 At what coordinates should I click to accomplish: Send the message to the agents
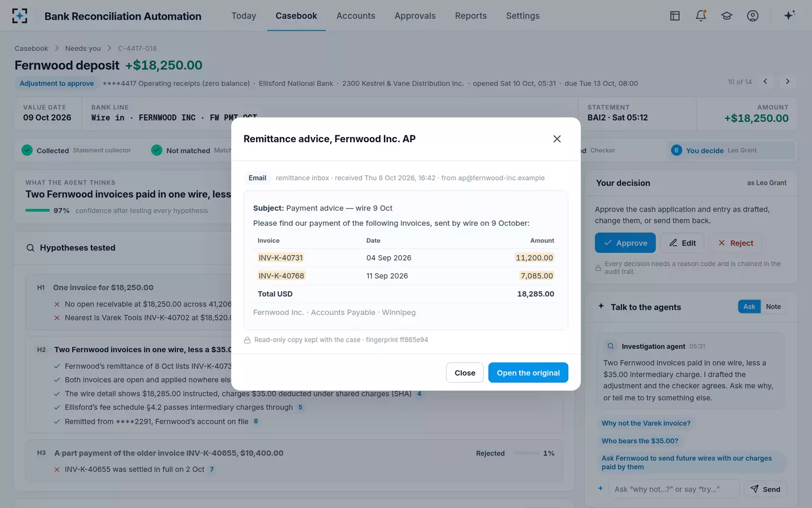tap(765, 489)
